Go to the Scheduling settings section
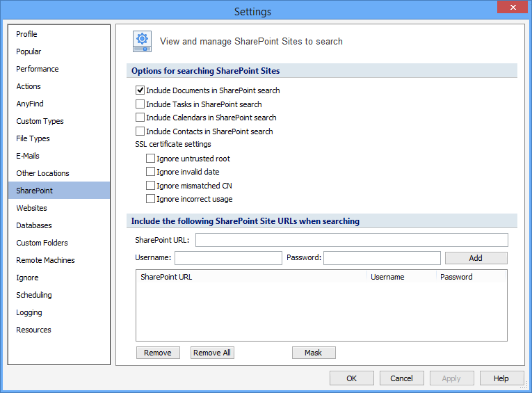 pos(34,295)
